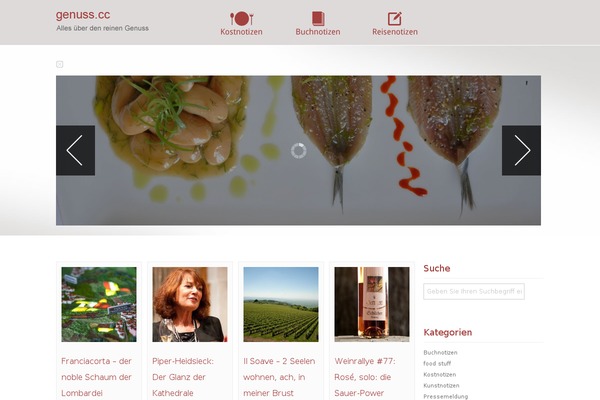
Task: Select the Il Soave vineyard thumbnail
Action: (281, 304)
